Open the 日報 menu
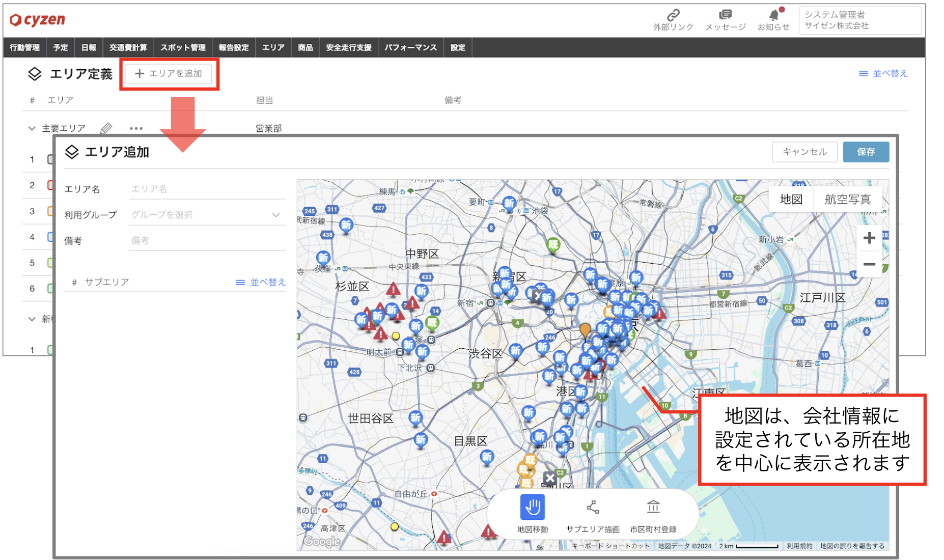 (x=89, y=47)
